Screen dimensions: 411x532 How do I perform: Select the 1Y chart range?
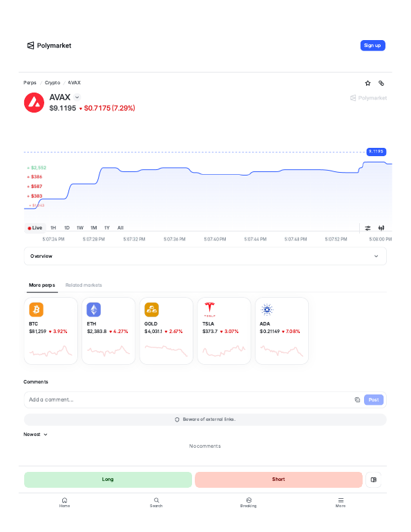[107, 228]
